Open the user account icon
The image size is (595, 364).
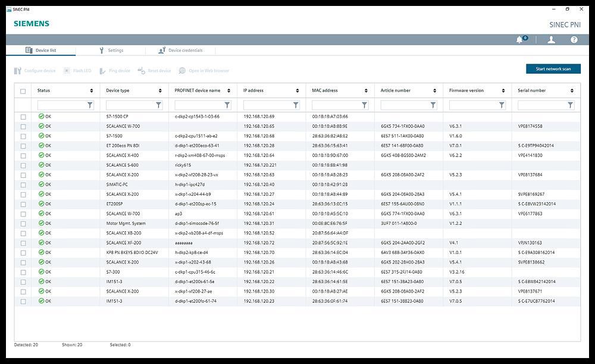click(552, 39)
